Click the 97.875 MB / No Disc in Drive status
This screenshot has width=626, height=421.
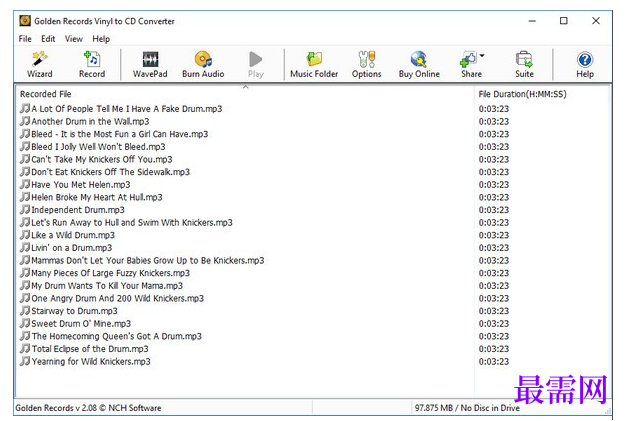[x=467, y=408]
